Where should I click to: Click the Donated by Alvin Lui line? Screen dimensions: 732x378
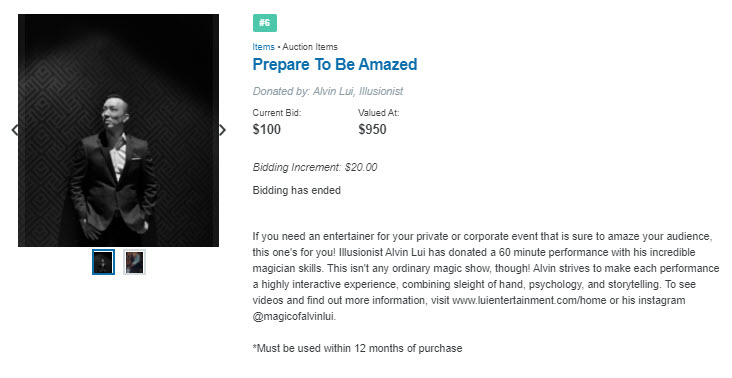(x=328, y=91)
